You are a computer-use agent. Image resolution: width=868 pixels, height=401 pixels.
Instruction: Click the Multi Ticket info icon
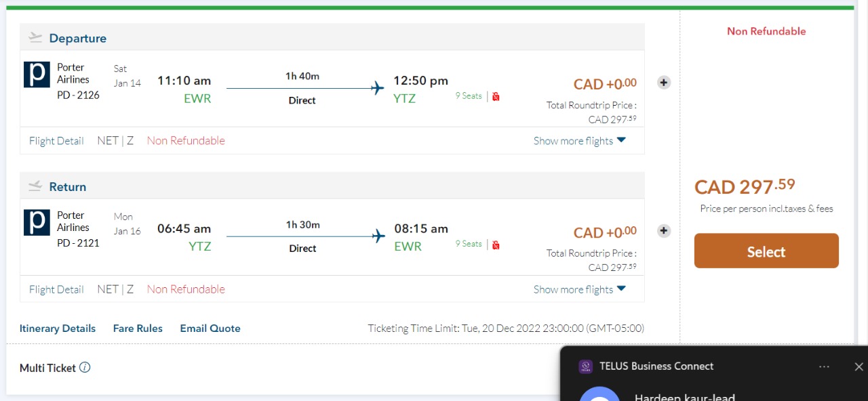(85, 368)
